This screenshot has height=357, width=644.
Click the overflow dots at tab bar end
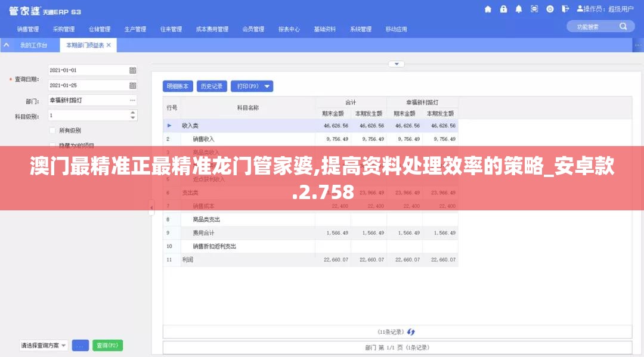tap(638, 45)
